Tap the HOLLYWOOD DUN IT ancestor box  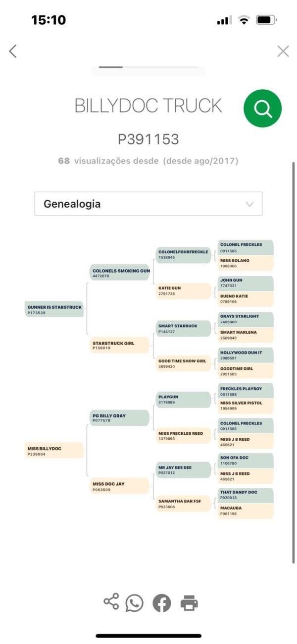pyautogui.click(x=246, y=354)
